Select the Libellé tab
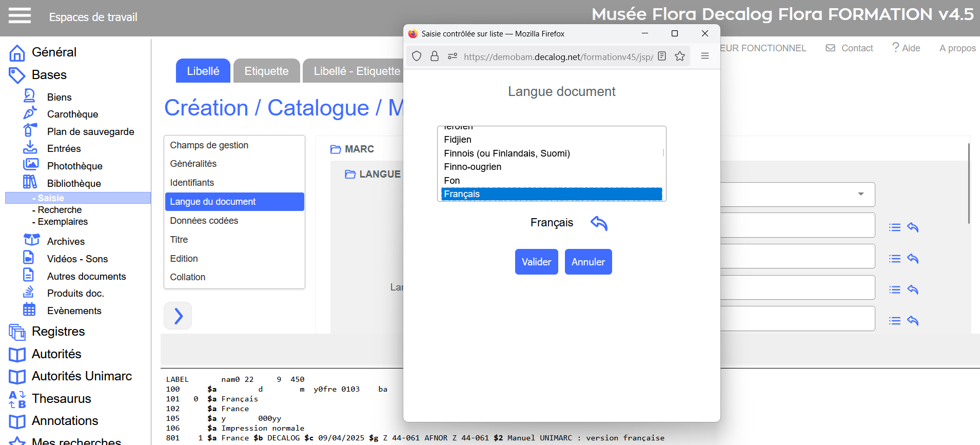980x445 pixels. point(203,71)
